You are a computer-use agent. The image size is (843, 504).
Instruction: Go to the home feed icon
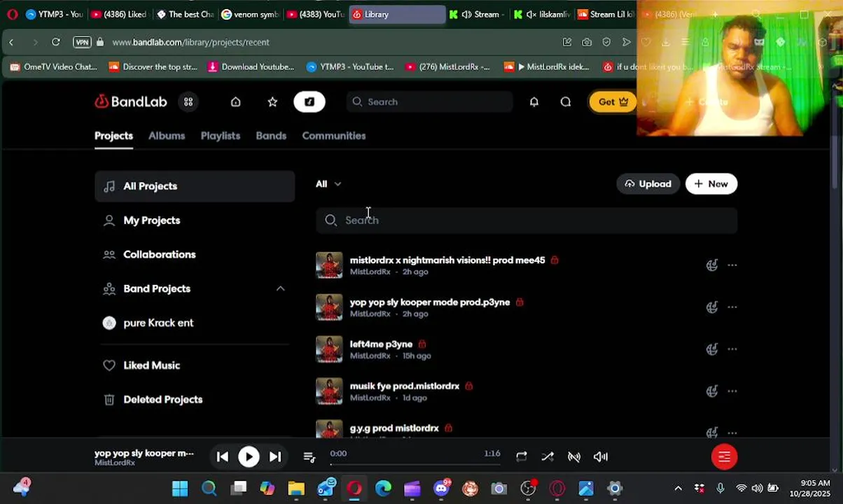point(236,101)
